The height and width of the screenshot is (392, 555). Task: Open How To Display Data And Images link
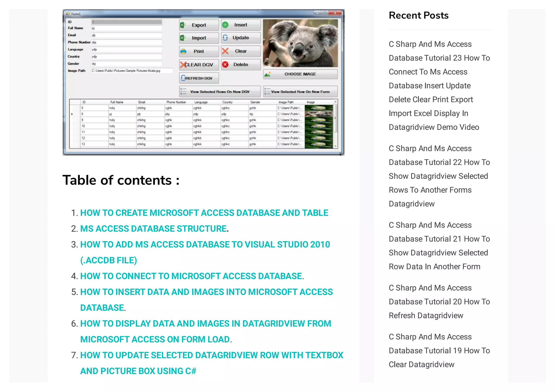coord(206,331)
